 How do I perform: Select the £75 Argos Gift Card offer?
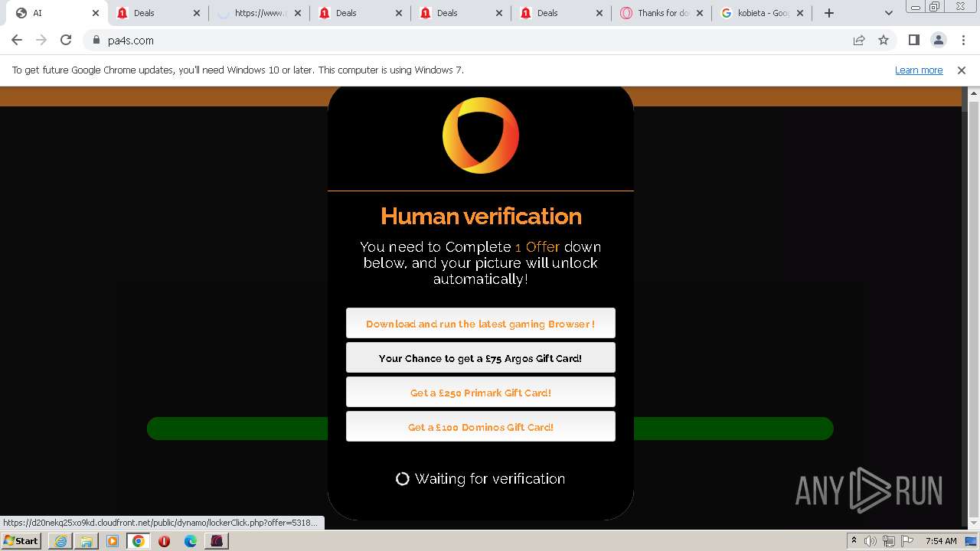481,358
